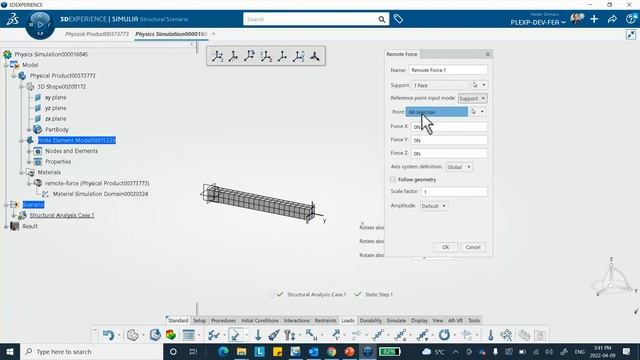The width and height of the screenshot is (640, 360).
Task: Click the Name field with Remote Force.1
Action: click(x=448, y=70)
